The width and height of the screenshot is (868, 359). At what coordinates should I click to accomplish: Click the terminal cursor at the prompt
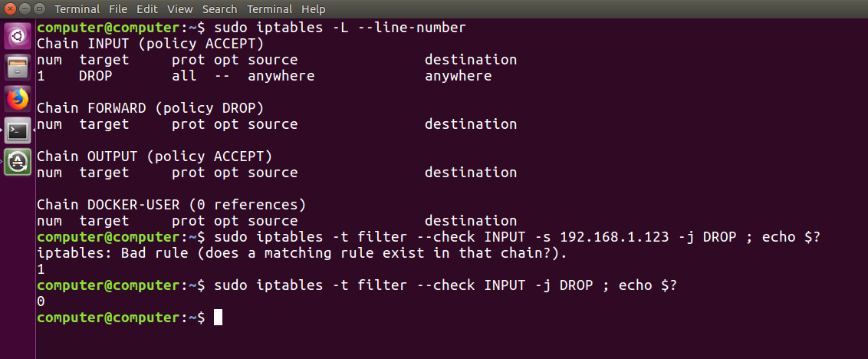click(x=218, y=318)
